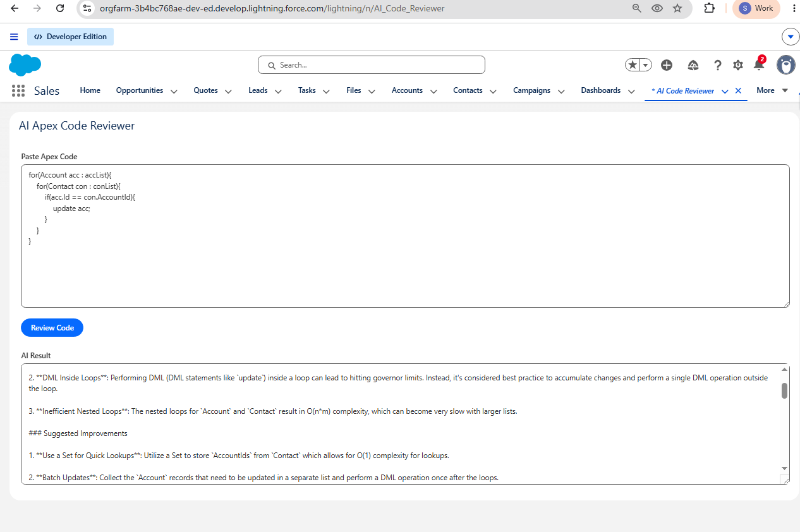Expand the Dashboards tab chevron
800x532 pixels.
[631, 91]
